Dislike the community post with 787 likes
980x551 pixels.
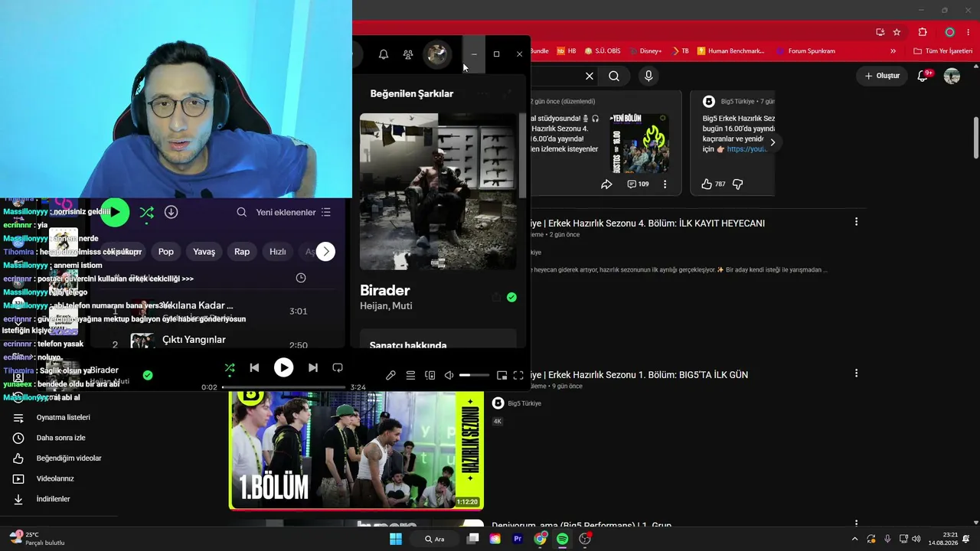(738, 184)
